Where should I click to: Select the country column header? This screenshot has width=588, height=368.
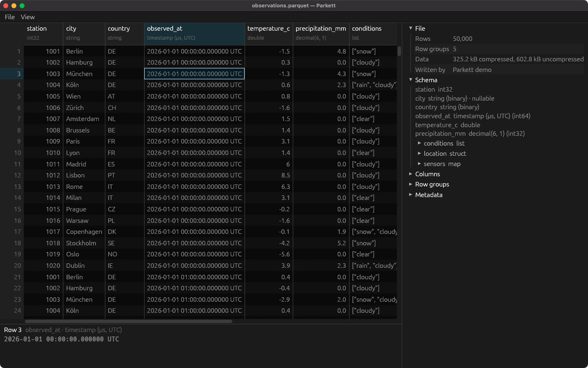pos(125,34)
